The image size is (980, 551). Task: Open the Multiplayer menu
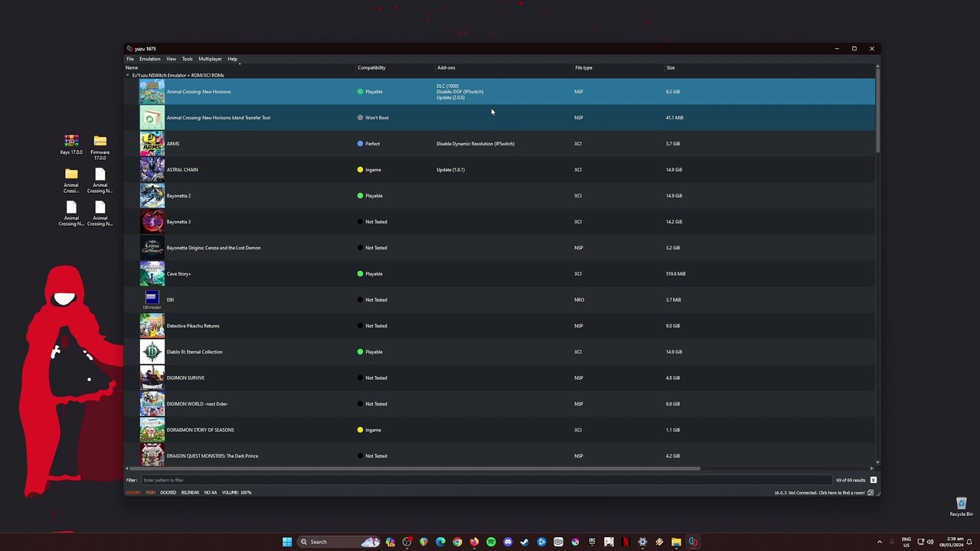[210, 59]
